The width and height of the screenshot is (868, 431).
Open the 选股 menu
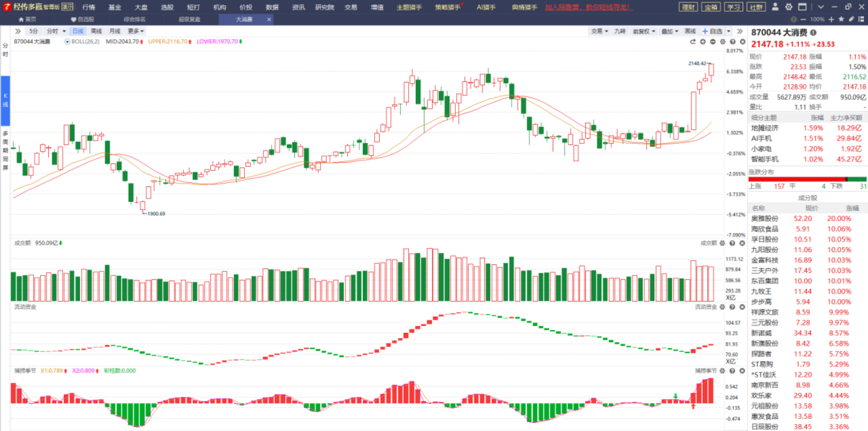(167, 7)
